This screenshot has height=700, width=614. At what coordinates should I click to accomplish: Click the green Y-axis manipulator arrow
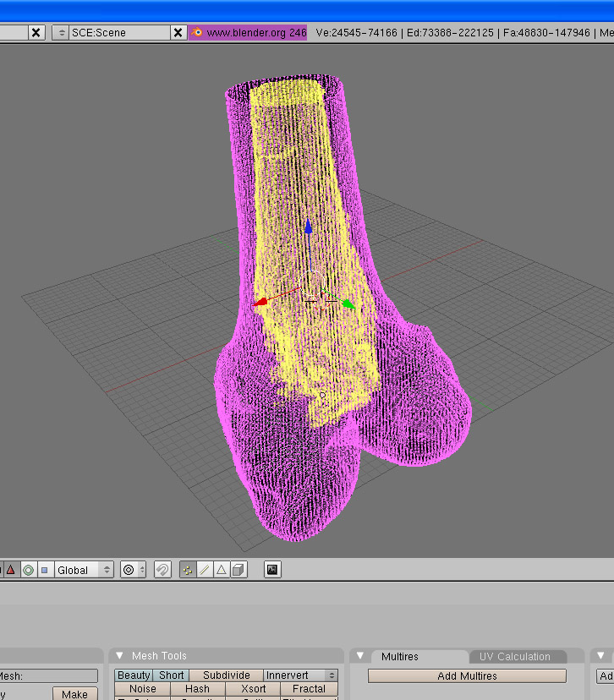tap(348, 304)
